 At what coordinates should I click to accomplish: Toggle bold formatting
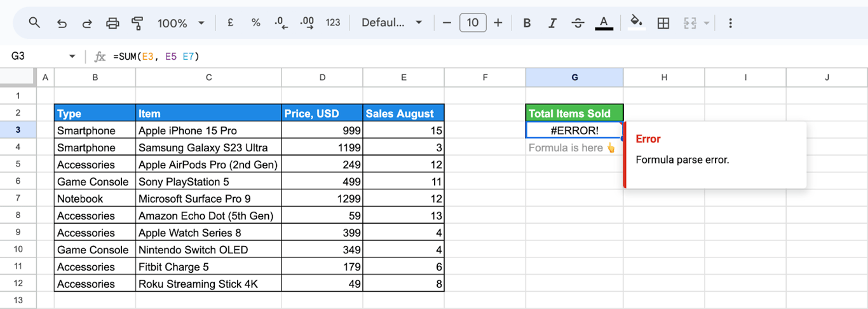point(527,23)
